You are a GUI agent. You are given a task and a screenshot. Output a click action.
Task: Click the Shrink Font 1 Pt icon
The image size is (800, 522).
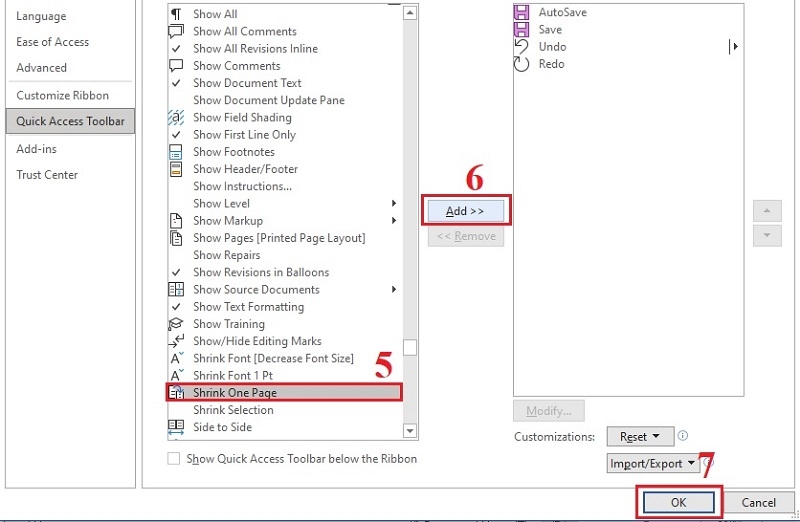176,376
